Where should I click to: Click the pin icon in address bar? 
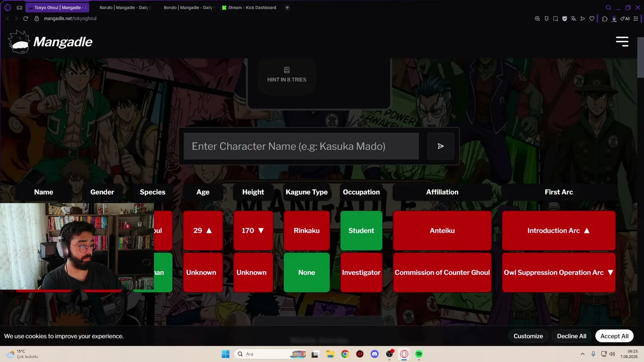(x=546, y=19)
